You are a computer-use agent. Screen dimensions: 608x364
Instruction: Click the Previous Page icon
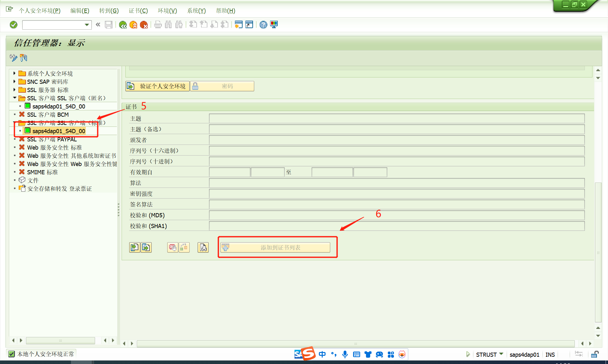pos(204,25)
